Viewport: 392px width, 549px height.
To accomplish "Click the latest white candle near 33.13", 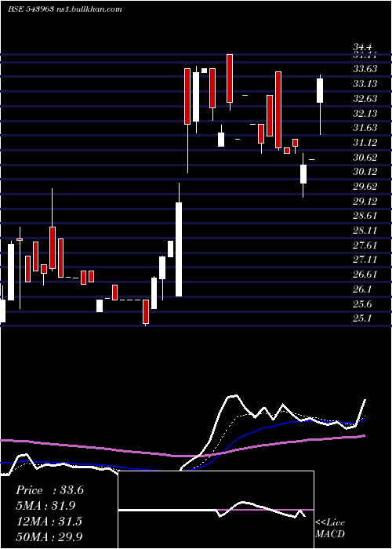I will (x=320, y=90).
